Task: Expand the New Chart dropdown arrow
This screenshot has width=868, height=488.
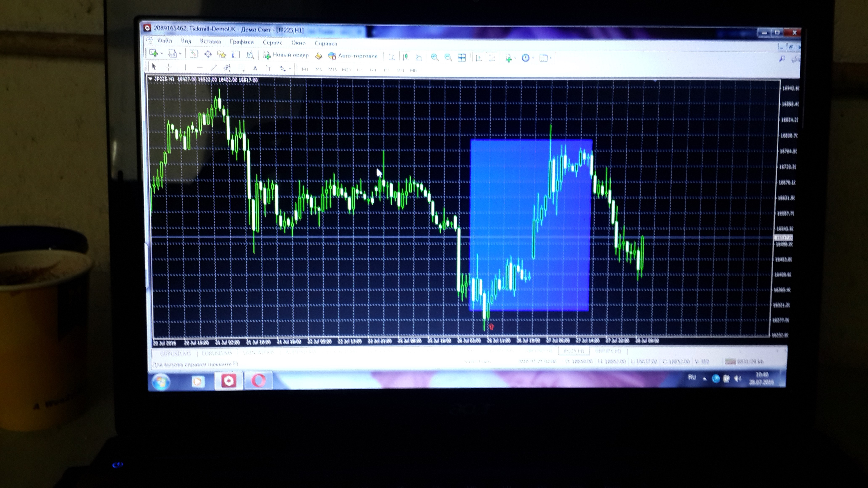Action: [x=161, y=54]
